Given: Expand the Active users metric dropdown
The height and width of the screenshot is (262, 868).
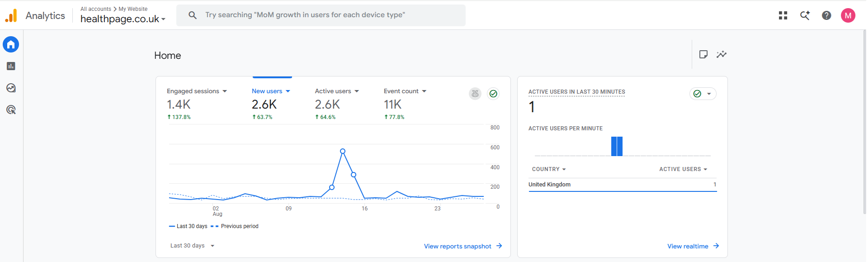Looking at the screenshot, I should point(357,91).
